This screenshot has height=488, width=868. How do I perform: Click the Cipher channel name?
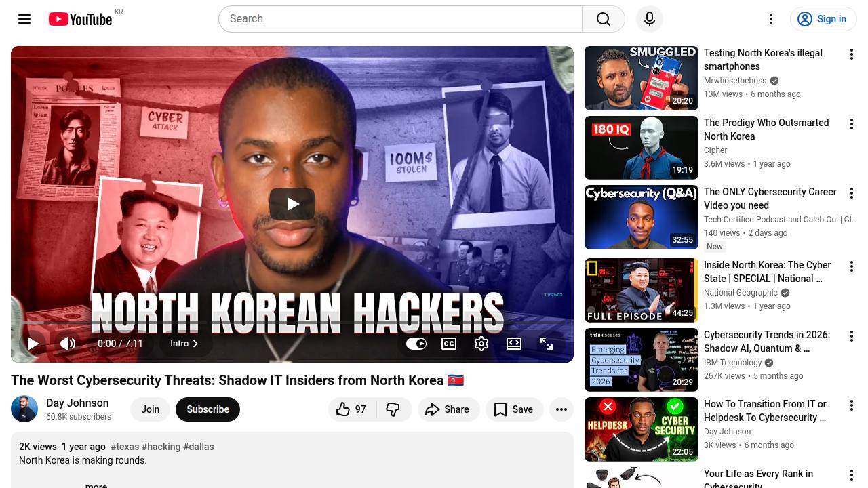(x=715, y=150)
